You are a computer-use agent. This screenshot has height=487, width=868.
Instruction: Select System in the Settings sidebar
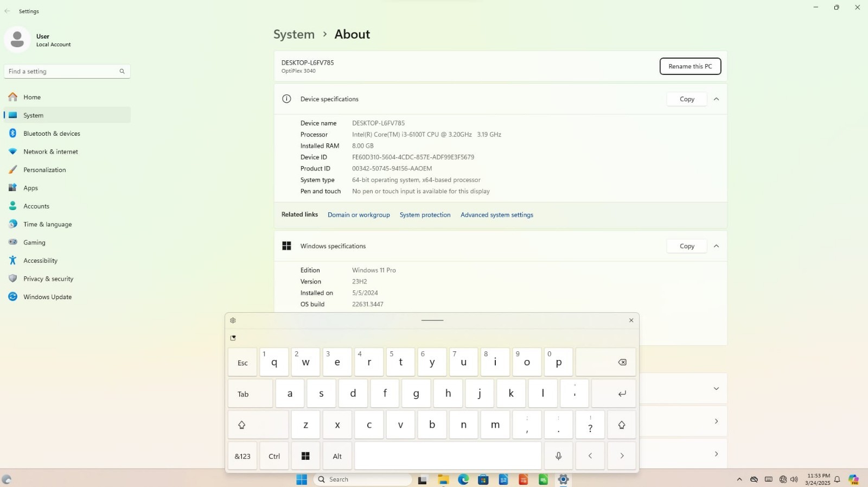coord(67,115)
